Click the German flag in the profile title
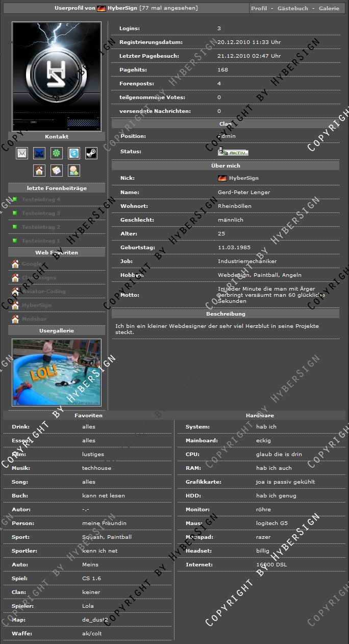The image size is (349, 644). (102, 9)
